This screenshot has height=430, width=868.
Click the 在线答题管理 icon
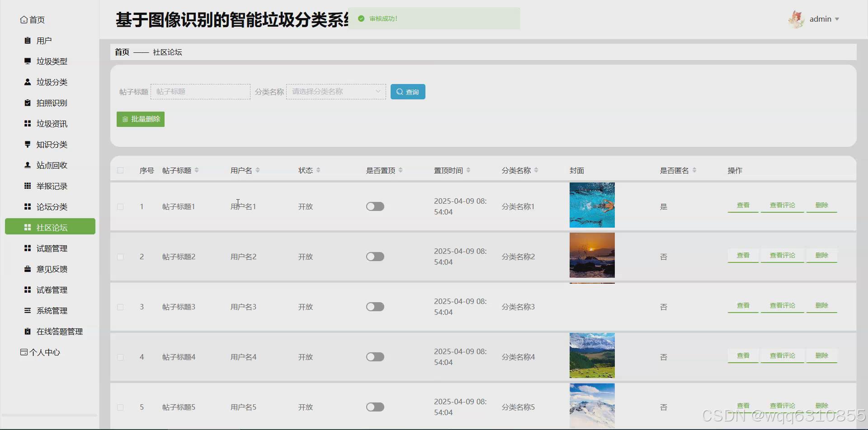(x=28, y=331)
